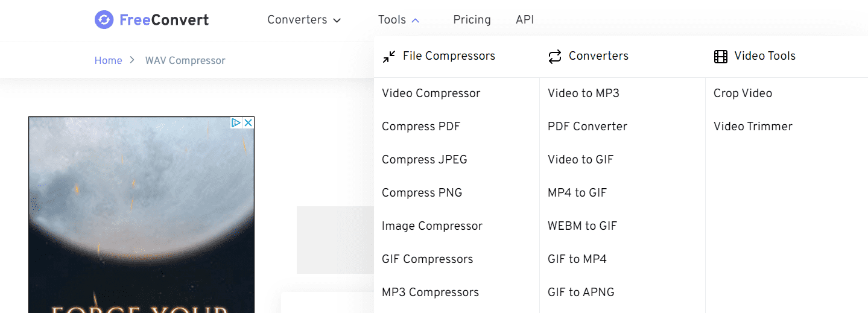
Task: Select the Crop Video tool
Action: tap(743, 93)
